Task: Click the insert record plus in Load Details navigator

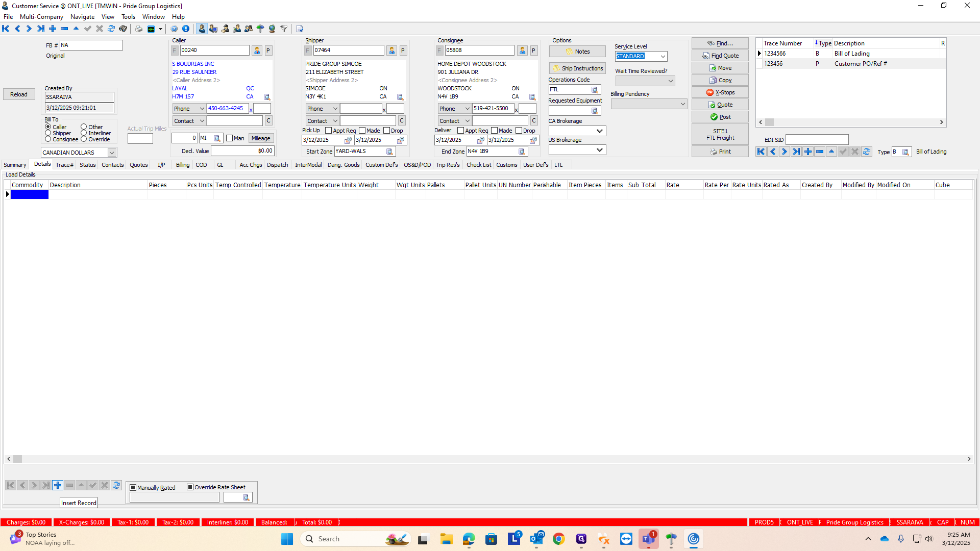Action: coord(58,486)
